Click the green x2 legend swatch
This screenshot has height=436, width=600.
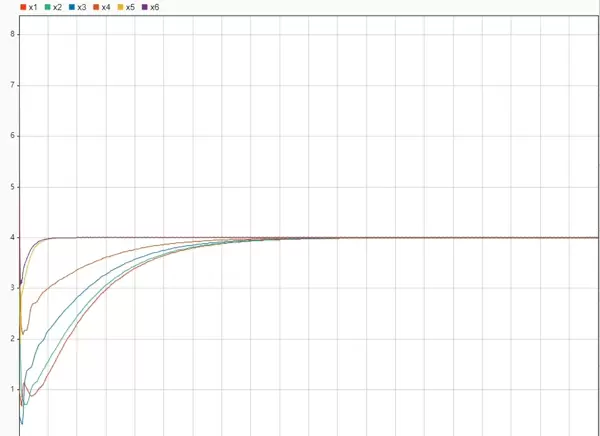click(47, 7)
